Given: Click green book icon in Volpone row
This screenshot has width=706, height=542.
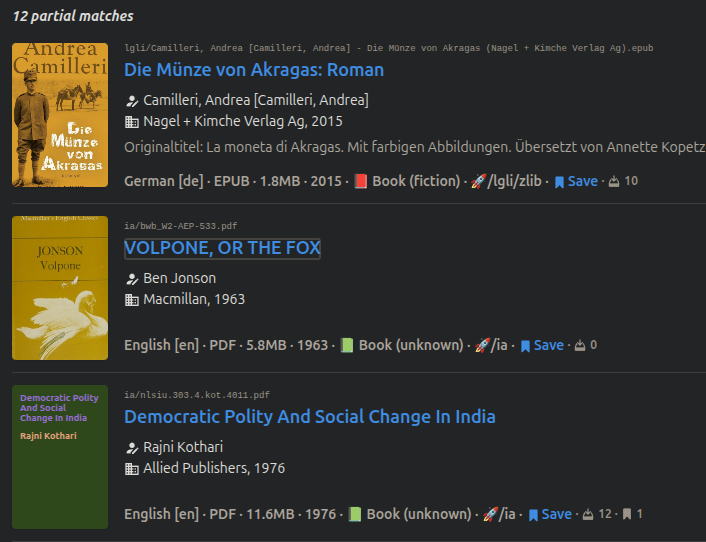Looking at the screenshot, I should click(347, 345).
